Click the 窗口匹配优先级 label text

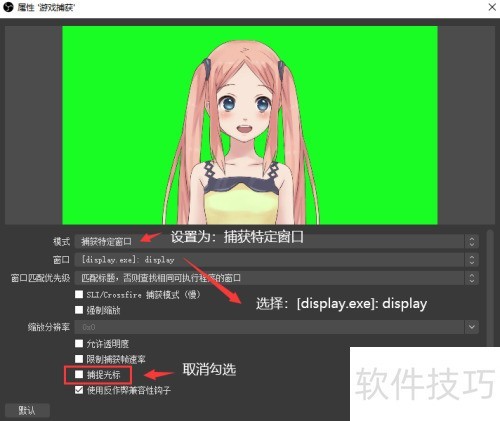(40, 278)
